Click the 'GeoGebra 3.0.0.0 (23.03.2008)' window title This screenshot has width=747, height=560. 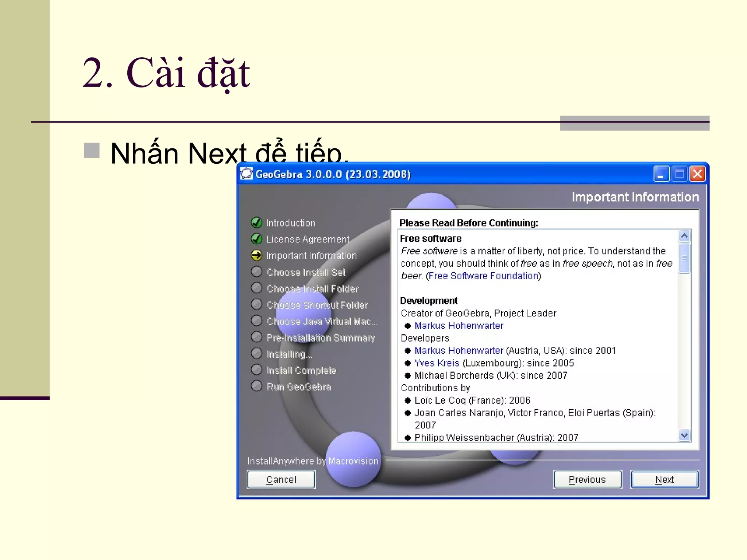click(333, 174)
